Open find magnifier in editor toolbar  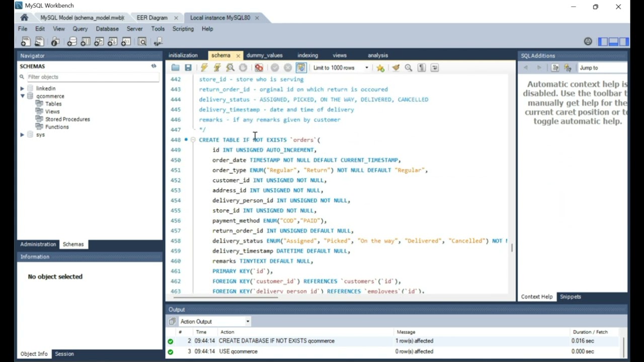coord(409,68)
